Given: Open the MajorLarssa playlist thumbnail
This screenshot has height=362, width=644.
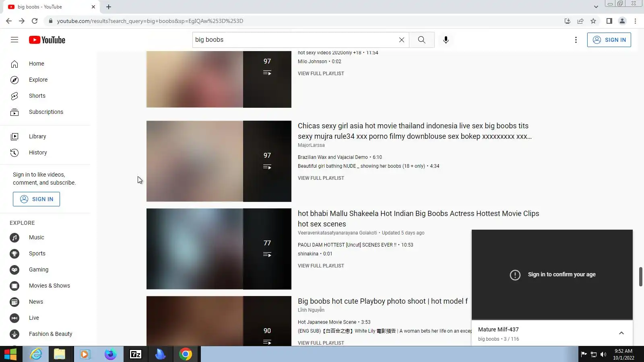Looking at the screenshot, I should point(219,161).
